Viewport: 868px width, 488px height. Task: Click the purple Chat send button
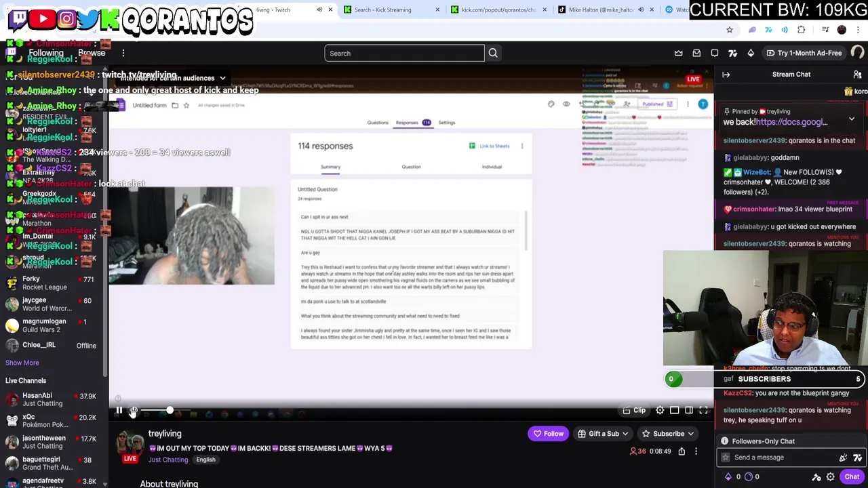[852, 477]
